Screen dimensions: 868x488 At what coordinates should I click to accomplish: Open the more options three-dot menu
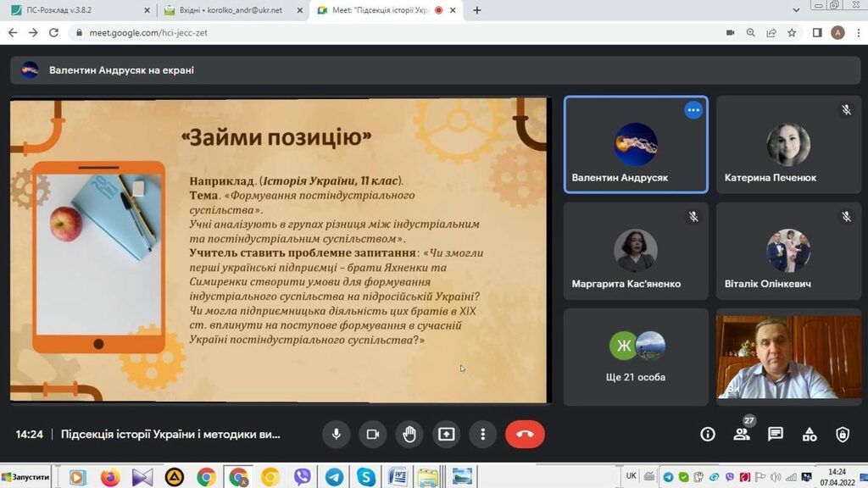tap(482, 434)
